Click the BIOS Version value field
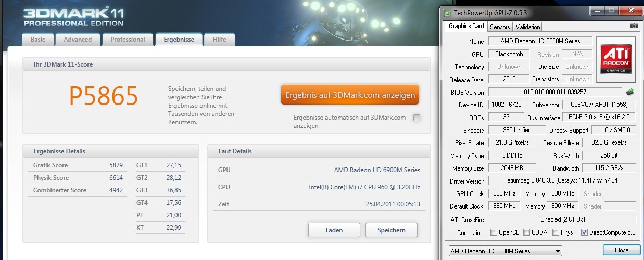This screenshot has height=260, width=644. point(555,92)
